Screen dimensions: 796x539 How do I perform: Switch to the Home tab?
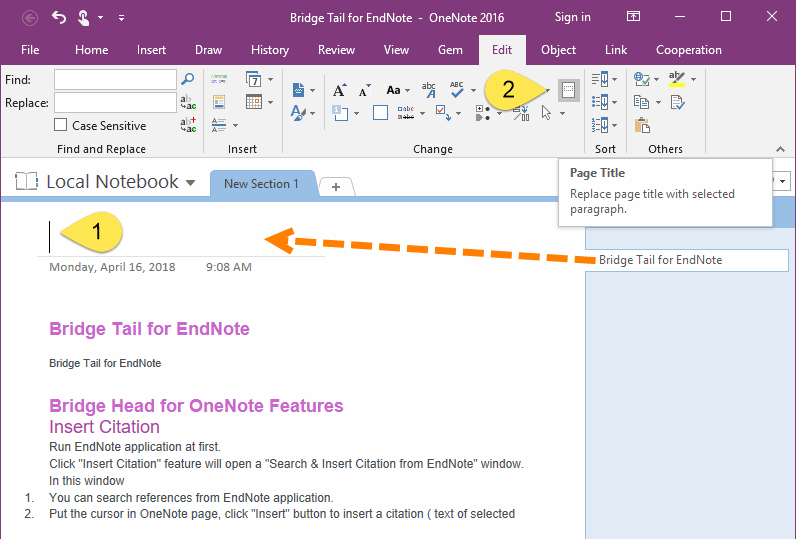pos(91,50)
